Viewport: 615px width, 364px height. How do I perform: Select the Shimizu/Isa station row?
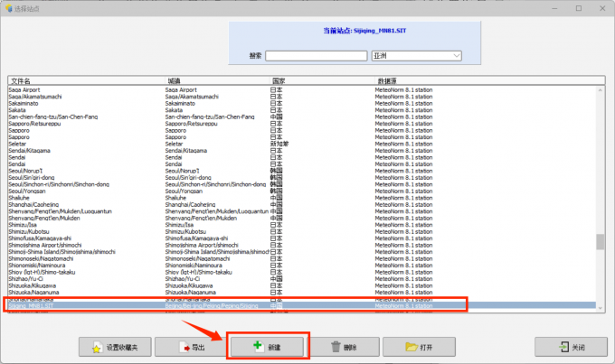(302, 225)
